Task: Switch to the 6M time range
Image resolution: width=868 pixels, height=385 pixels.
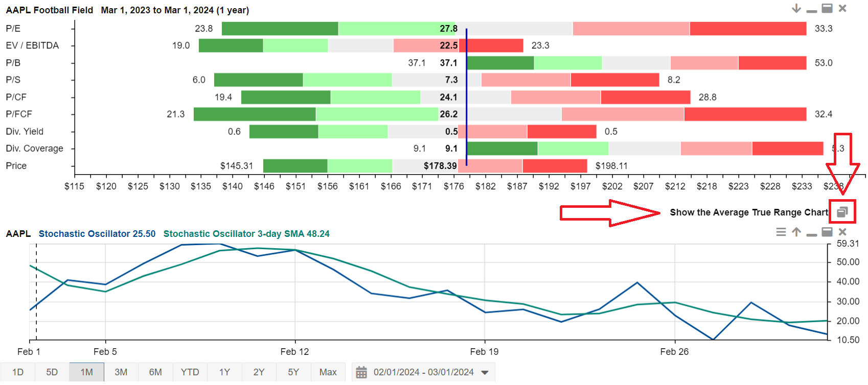Action: coord(155,372)
